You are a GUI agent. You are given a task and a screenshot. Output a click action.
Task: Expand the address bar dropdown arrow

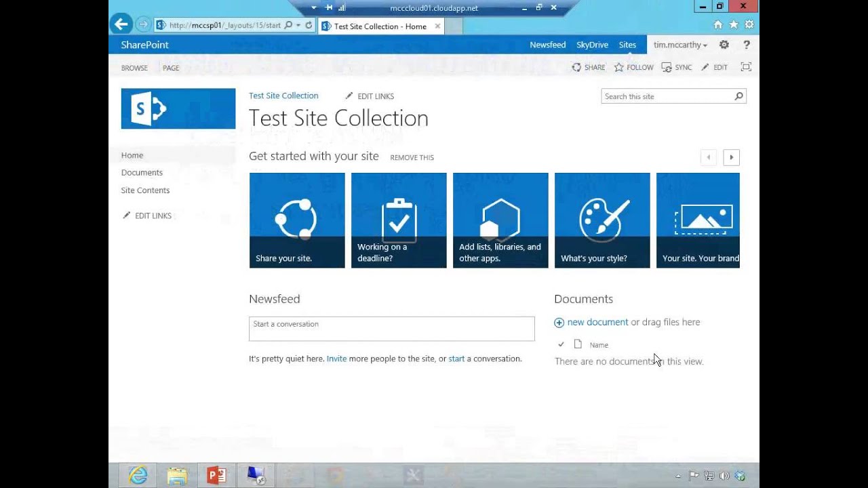[x=298, y=25]
